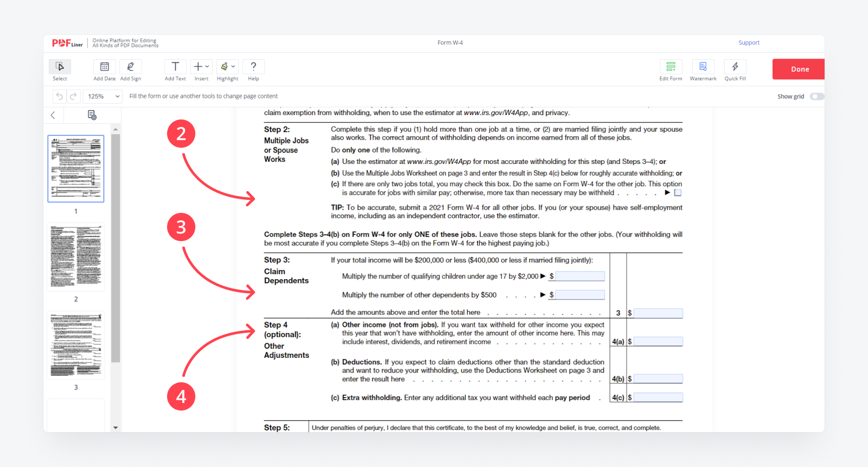Expand the Insert dropdown arrow
The image size is (868, 467).
coord(207,67)
